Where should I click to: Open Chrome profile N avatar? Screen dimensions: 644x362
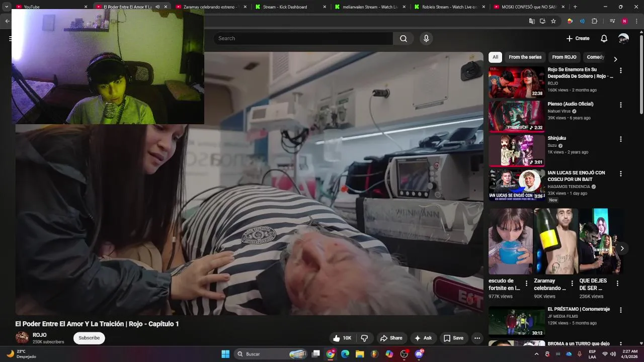pyautogui.click(x=624, y=21)
